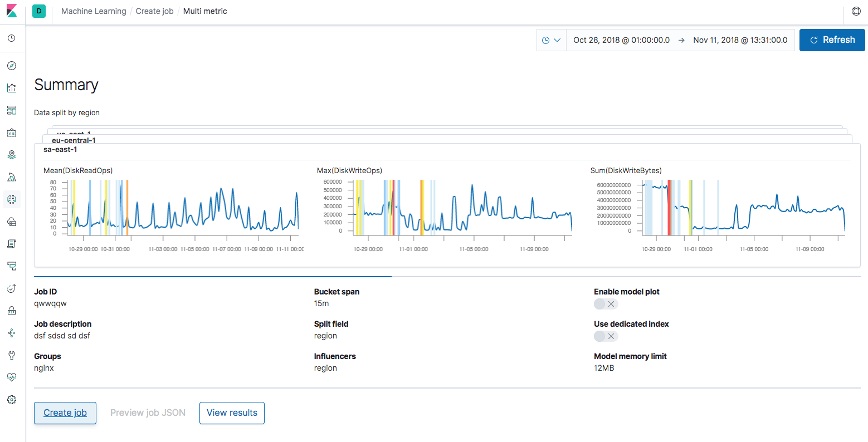Toggle the Use dedicated index switch
This screenshot has height=442, width=868.
(606, 336)
